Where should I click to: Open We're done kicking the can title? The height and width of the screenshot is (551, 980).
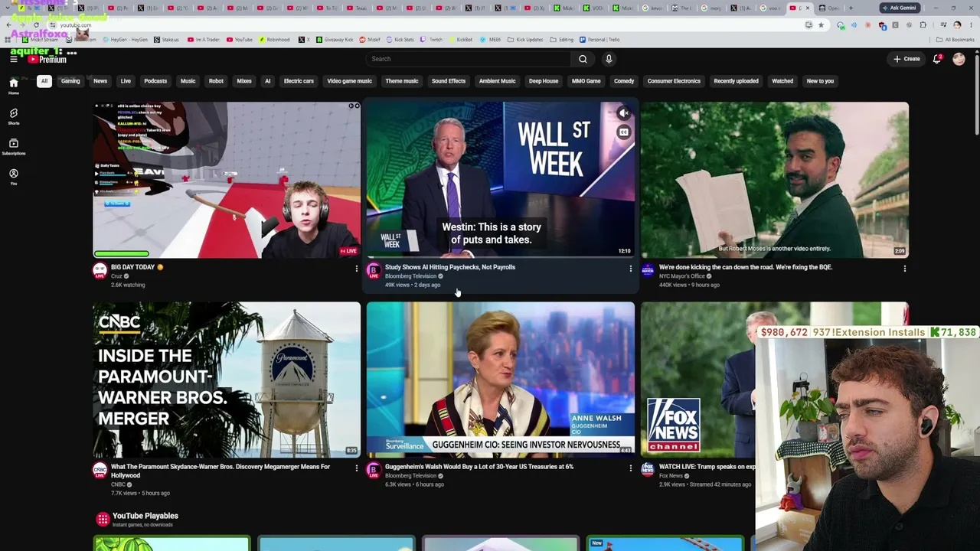pyautogui.click(x=746, y=267)
